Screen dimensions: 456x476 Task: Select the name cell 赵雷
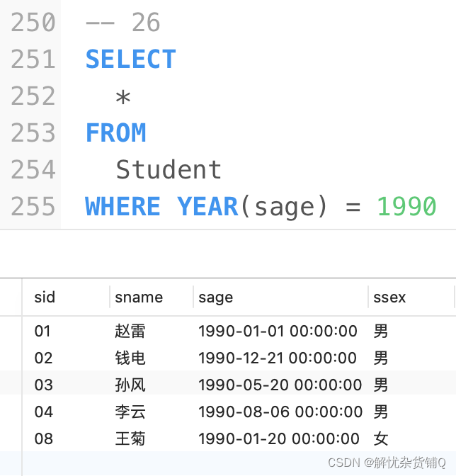[x=130, y=331]
